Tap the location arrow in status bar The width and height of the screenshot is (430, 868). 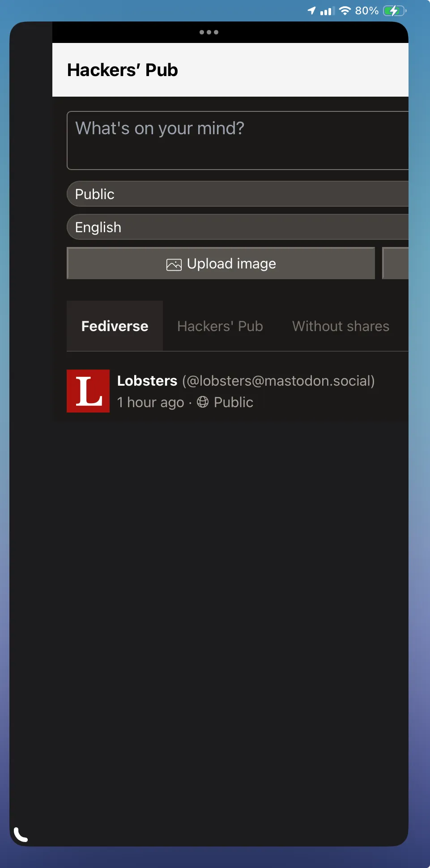coord(311,10)
